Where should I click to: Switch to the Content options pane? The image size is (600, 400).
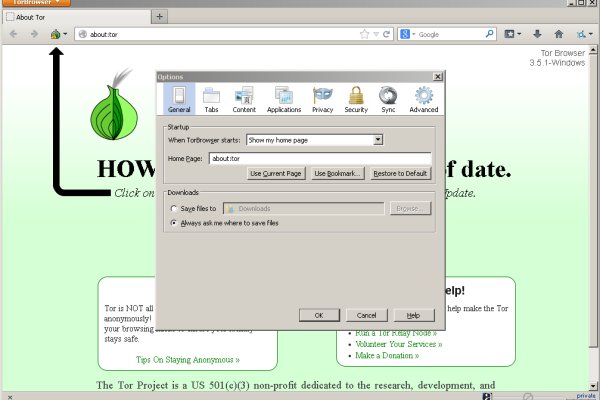244,99
